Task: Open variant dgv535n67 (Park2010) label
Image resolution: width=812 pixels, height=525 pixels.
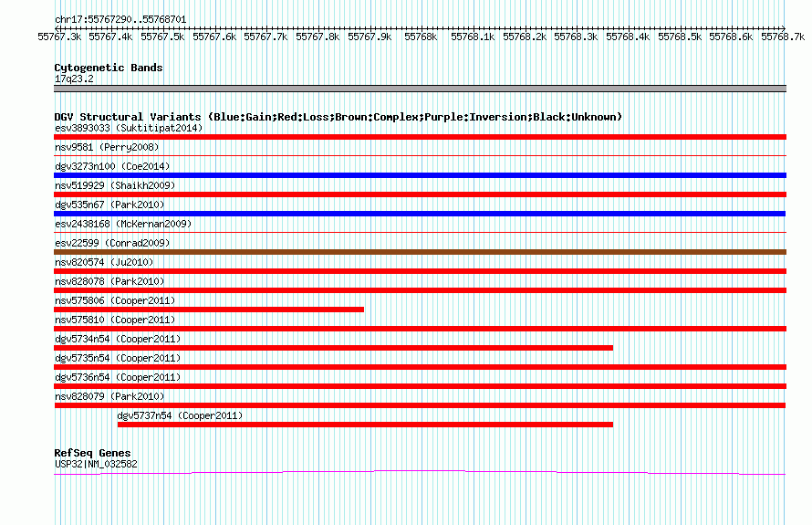Action: (x=109, y=205)
